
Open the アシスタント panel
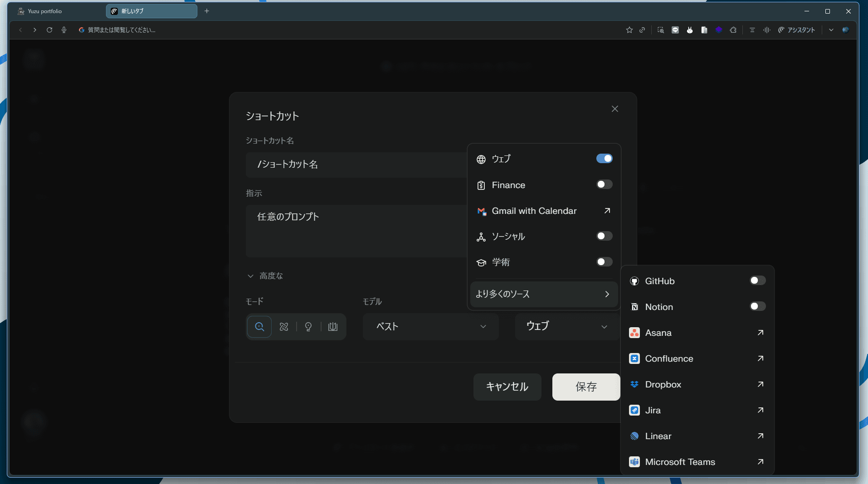796,30
